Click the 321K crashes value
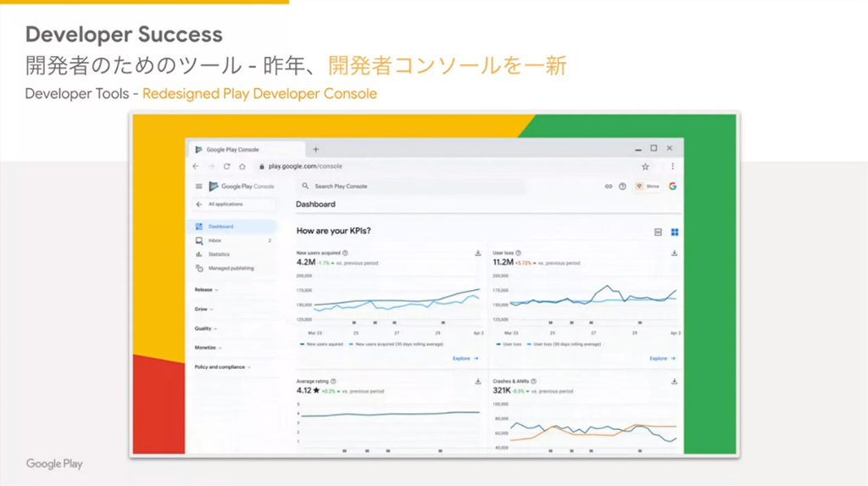Viewport: 868px width, 486px height. (502, 391)
